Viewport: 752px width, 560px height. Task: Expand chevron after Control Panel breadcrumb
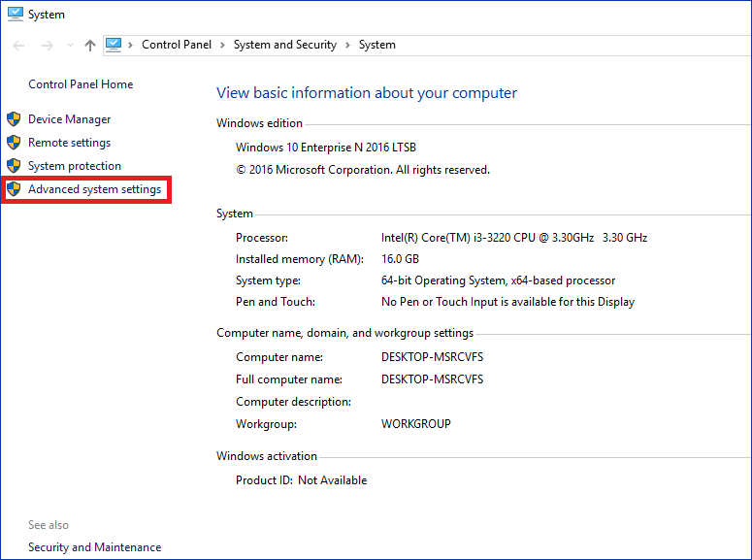pos(222,45)
